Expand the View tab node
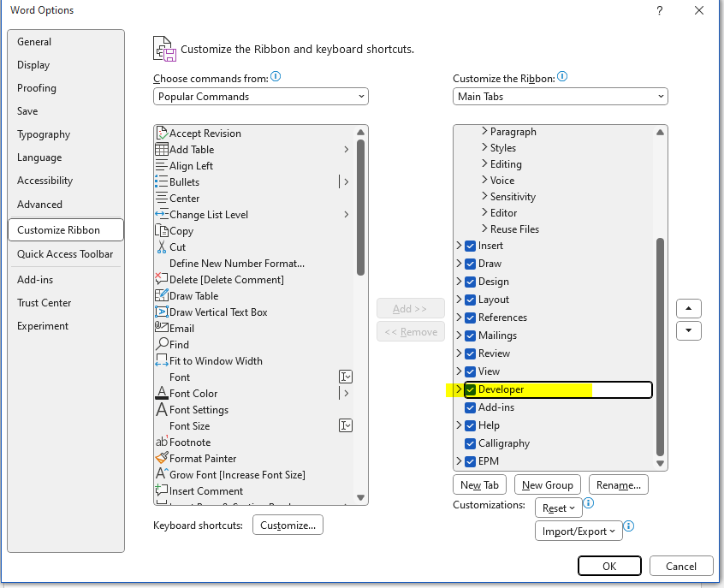Image resolution: width=724 pixels, height=588 pixels. [459, 371]
